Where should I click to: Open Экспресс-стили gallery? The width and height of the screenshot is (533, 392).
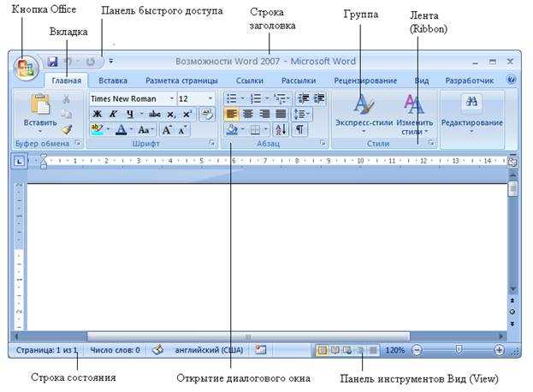pos(364,113)
